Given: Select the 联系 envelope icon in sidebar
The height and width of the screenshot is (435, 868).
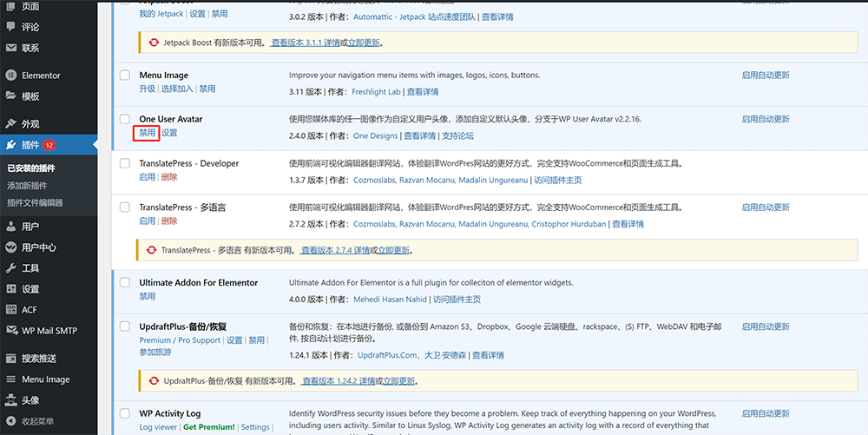Looking at the screenshot, I should pyautogui.click(x=10, y=48).
